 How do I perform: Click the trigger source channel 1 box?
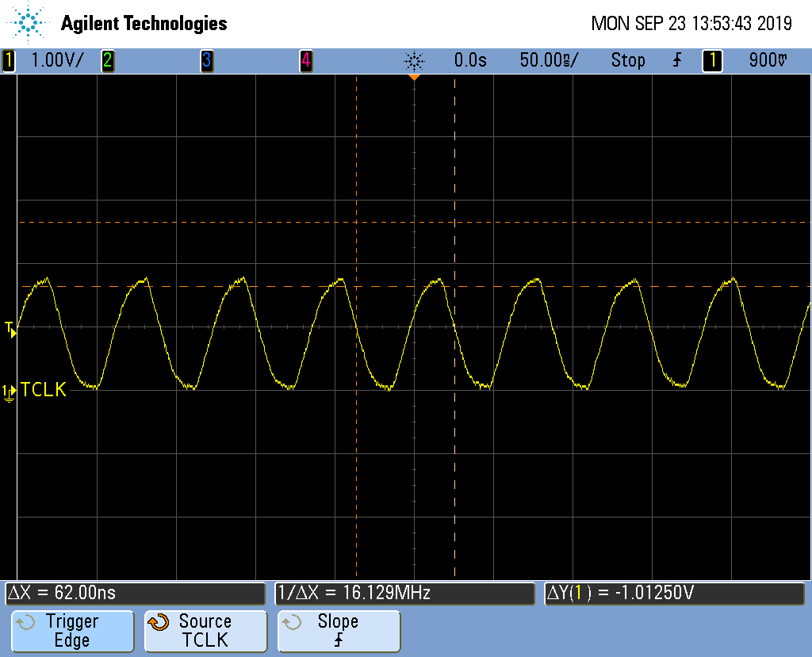tap(712, 60)
